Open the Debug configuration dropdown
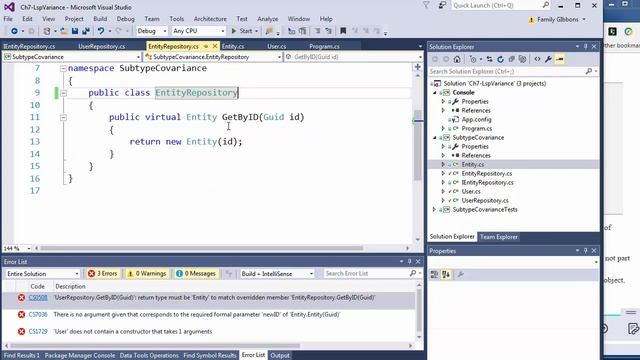 pos(151,31)
